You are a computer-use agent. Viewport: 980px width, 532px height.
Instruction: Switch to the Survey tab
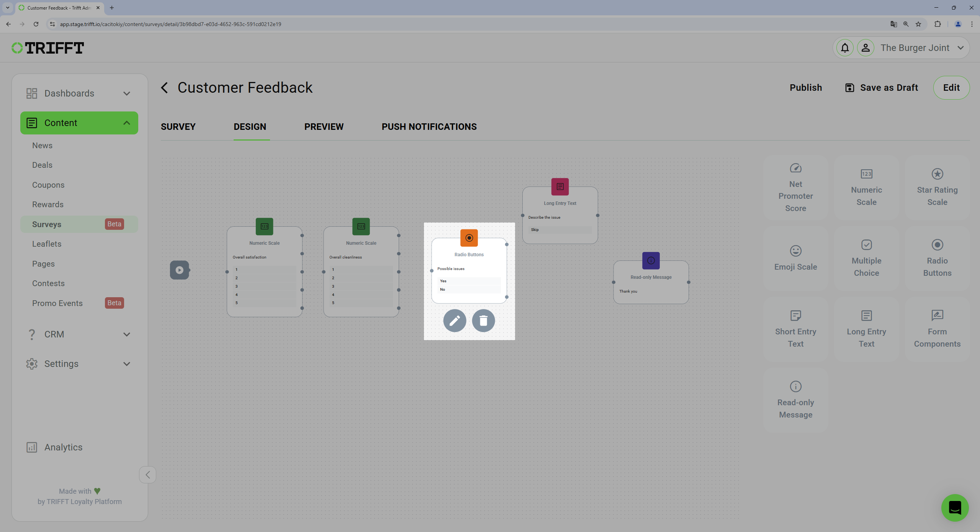[178, 126]
